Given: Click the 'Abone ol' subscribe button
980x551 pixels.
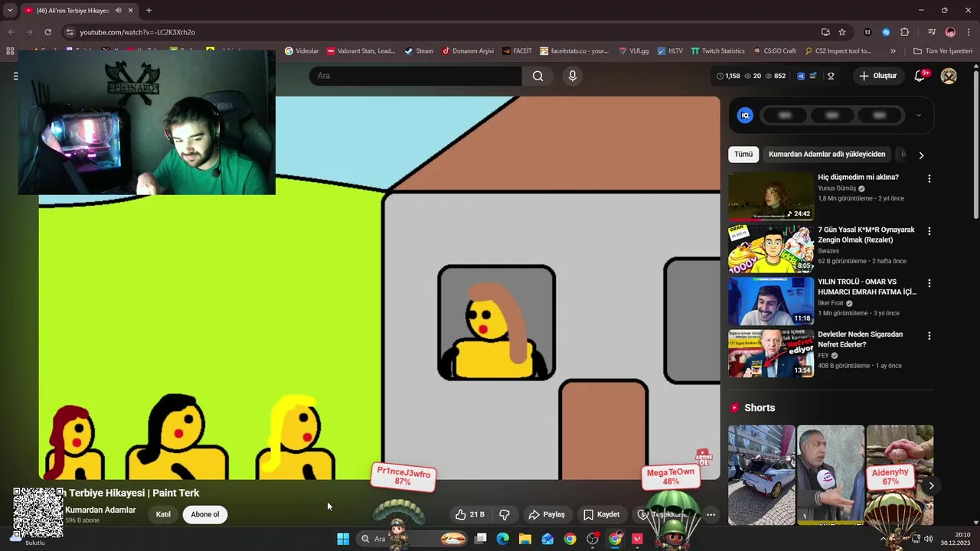Looking at the screenshot, I should [204, 514].
